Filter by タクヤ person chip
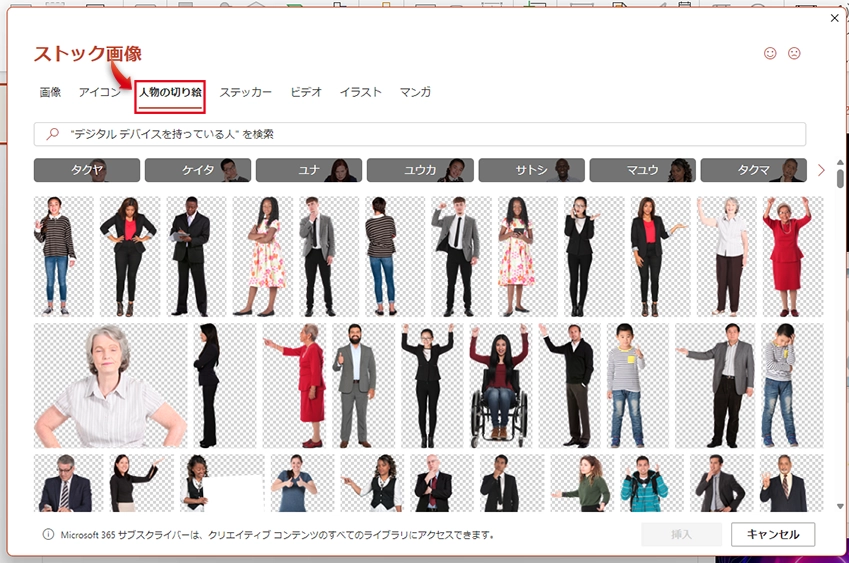849x563 pixels. click(x=87, y=170)
